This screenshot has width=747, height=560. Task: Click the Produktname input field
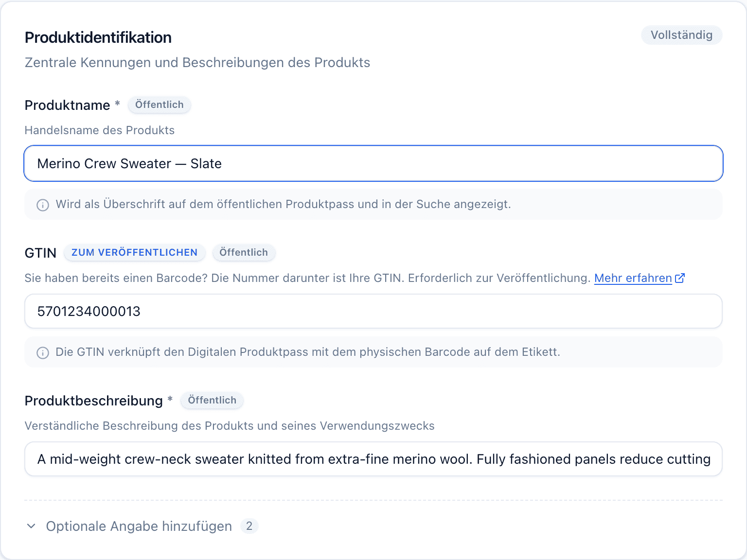(373, 163)
